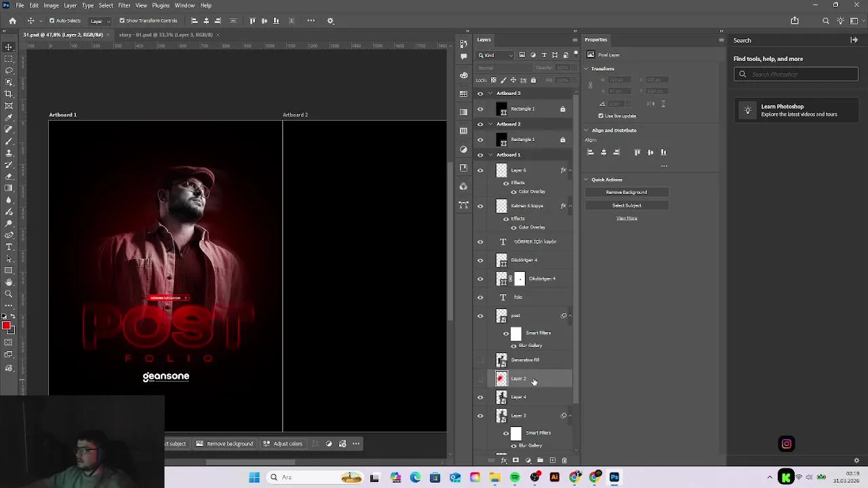The height and width of the screenshot is (488, 868).
Task: Open Auto-Select Layer dropdown
Action: (100, 21)
